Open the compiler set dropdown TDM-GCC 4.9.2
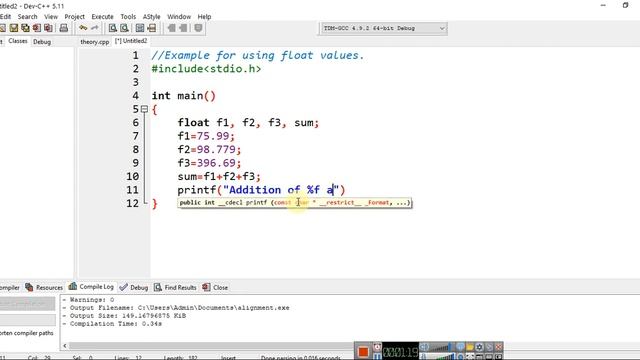The width and height of the screenshot is (640, 360). click(x=383, y=28)
